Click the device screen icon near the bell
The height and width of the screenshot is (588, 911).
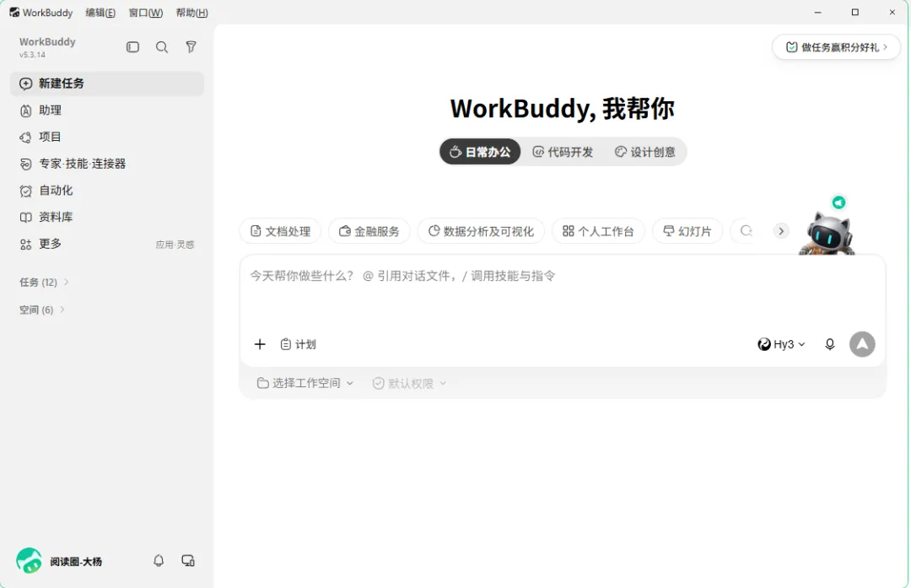point(187,561)
